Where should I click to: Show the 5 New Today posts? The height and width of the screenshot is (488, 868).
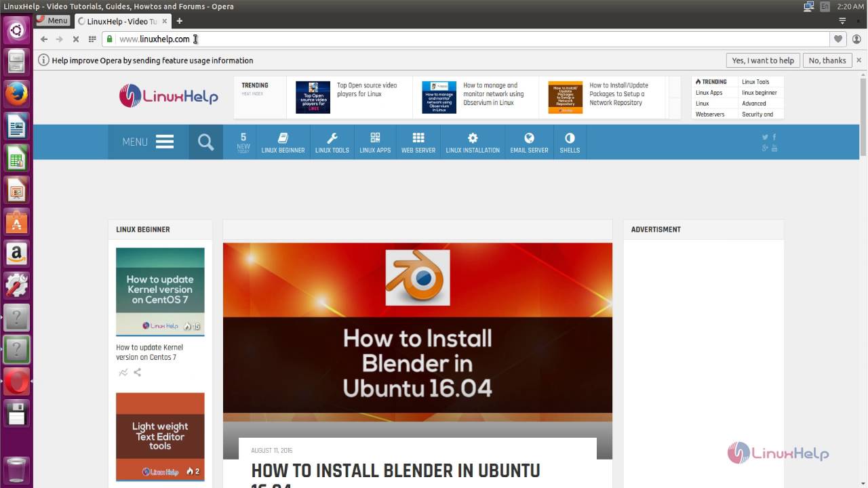243,142
